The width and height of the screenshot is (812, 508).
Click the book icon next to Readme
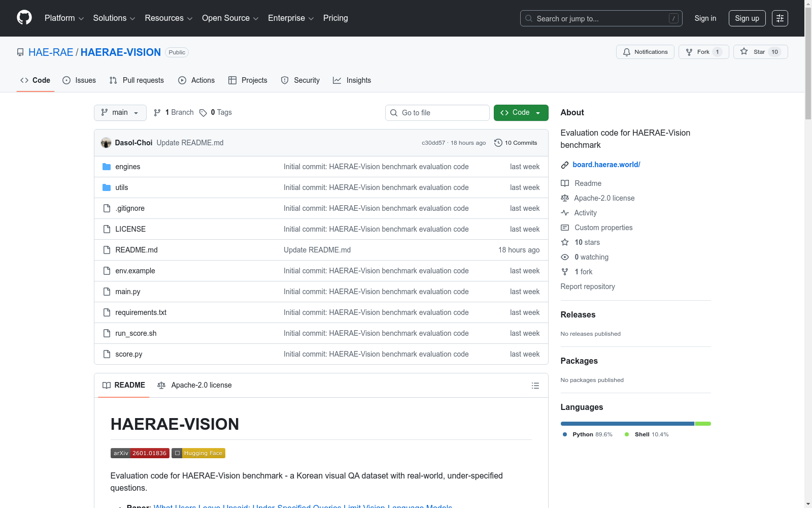click(x=565, y=183)
